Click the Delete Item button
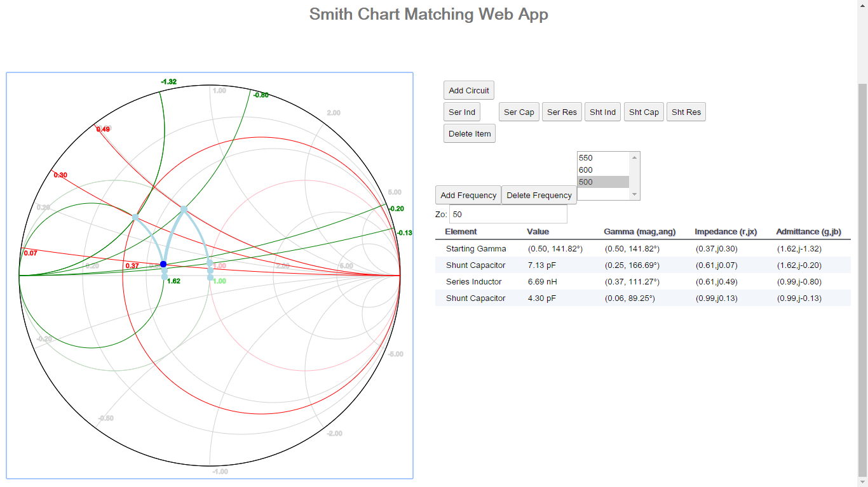This screenshot has width=868, height=487. coord(470,133)
